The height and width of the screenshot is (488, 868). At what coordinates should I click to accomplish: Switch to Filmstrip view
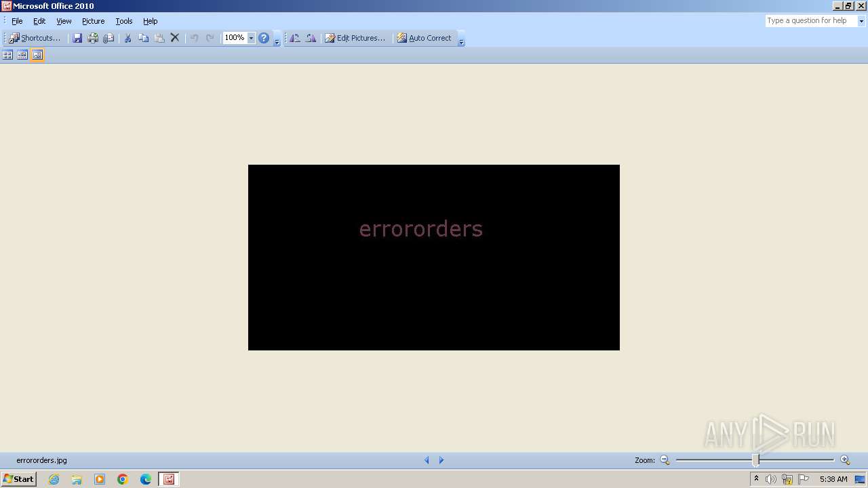(22, 55)
